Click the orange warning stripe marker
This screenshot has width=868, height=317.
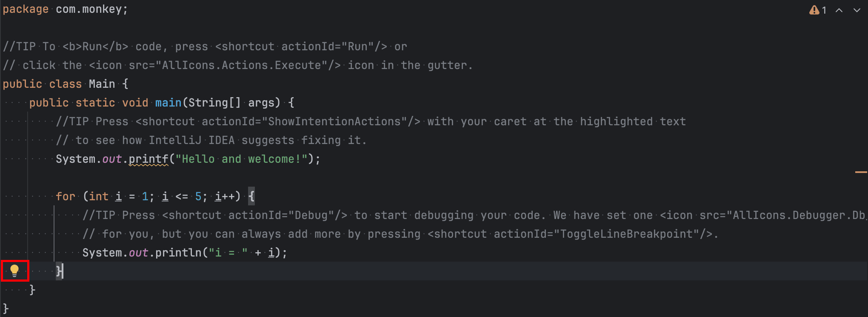[861, 172]
